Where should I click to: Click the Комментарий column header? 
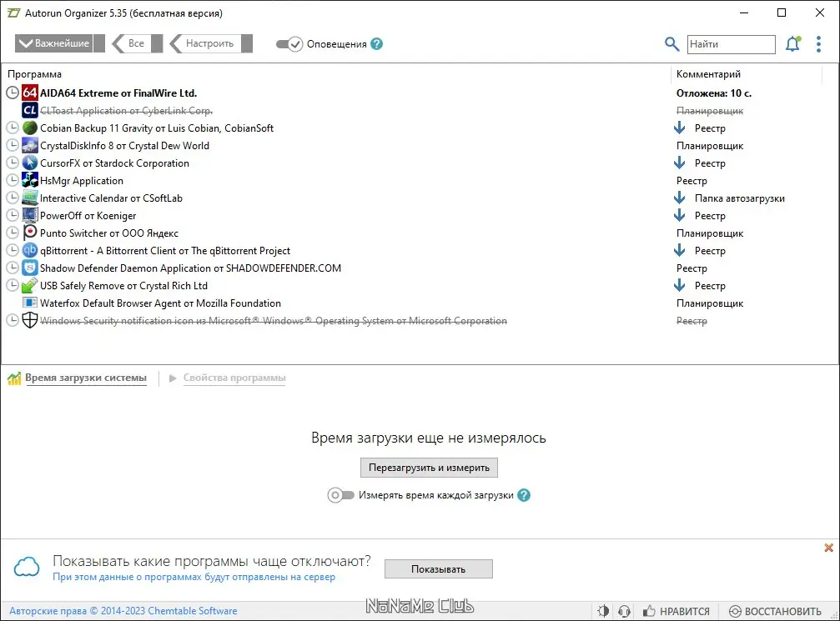(x=708, y=74)
